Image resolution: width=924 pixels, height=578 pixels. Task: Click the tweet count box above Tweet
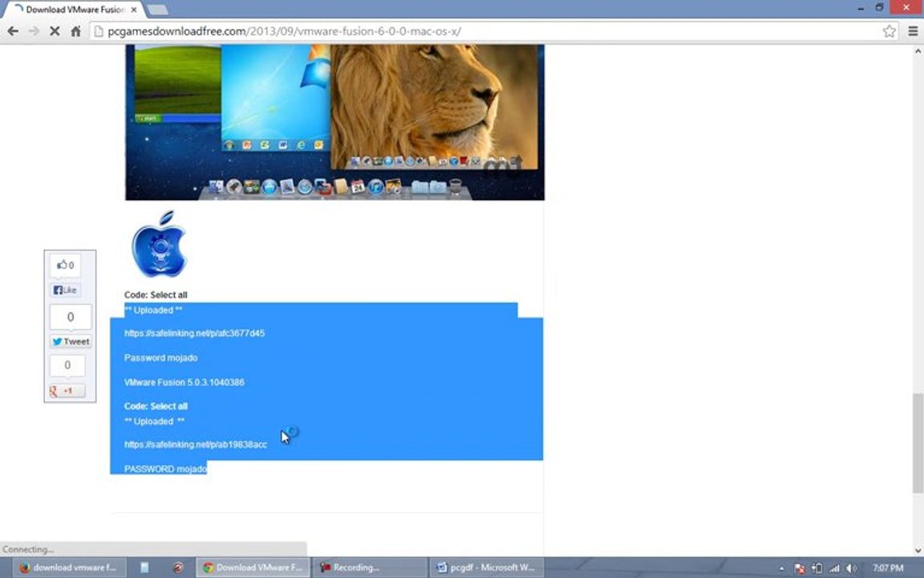[x=70, y=317]
